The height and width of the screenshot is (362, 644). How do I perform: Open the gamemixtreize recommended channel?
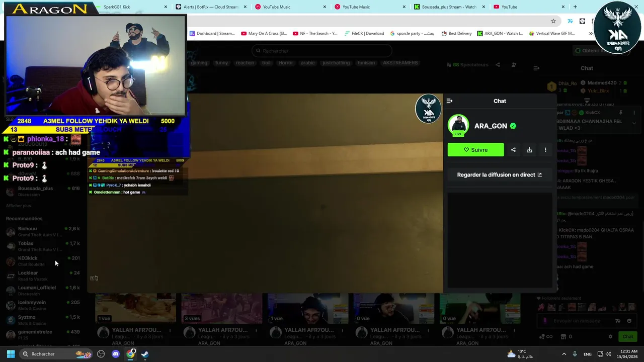(x=43, y=334)
